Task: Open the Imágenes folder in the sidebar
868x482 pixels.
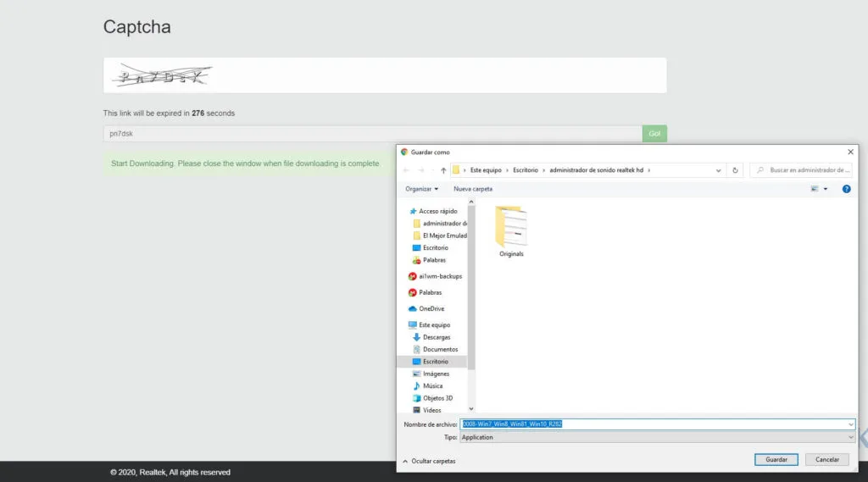Action: click(435, 374)
